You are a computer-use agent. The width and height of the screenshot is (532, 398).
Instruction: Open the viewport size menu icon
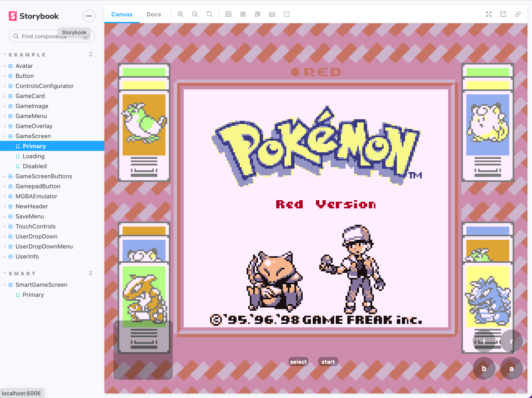point(257,14)
